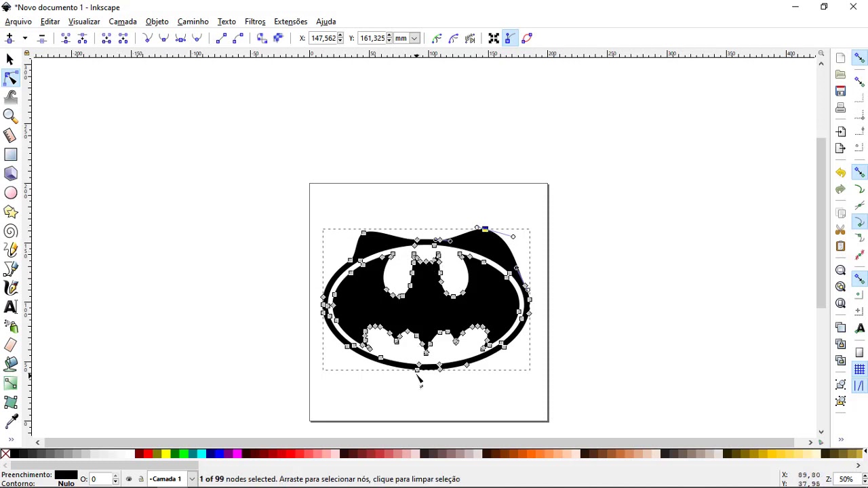Image resolution: width=868 pixels, height=488 pixels.
Task: Toggle show Bezier handles of nodes
Action: (x=510, y=38)
